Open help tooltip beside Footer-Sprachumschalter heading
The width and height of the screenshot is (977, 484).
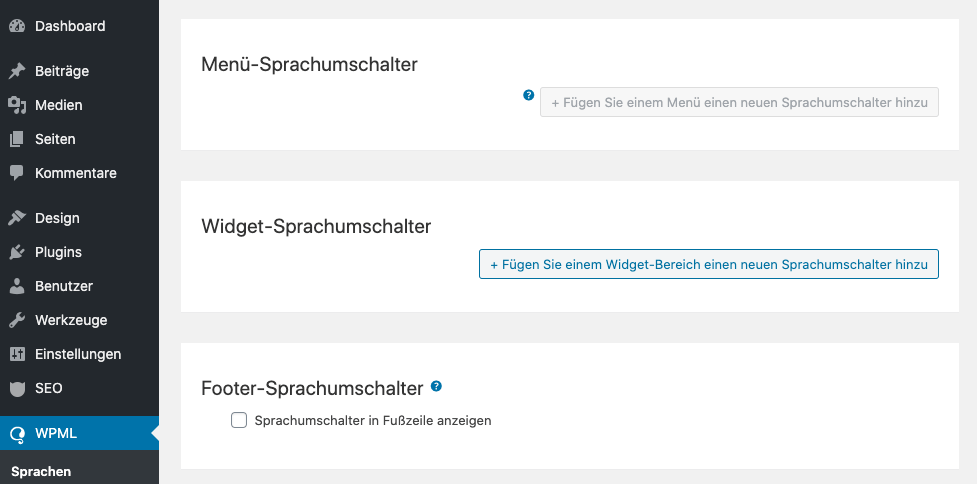click(436, 386)
